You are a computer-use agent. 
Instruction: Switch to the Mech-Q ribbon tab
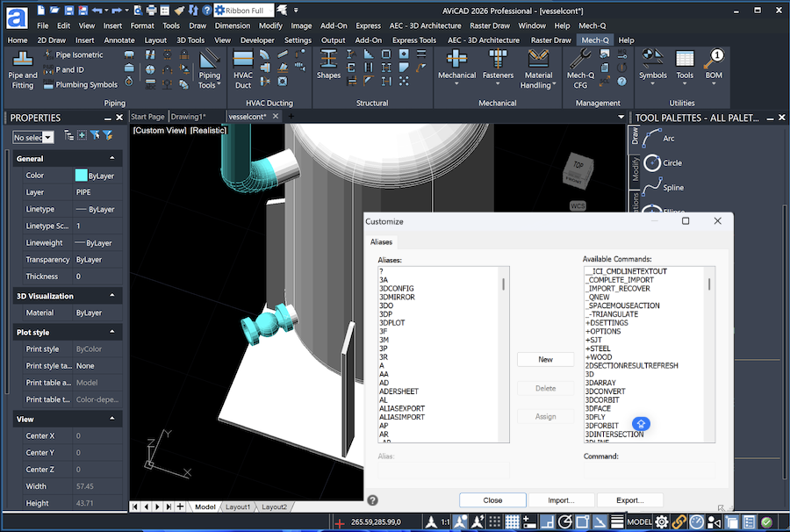tap(595, 40)
